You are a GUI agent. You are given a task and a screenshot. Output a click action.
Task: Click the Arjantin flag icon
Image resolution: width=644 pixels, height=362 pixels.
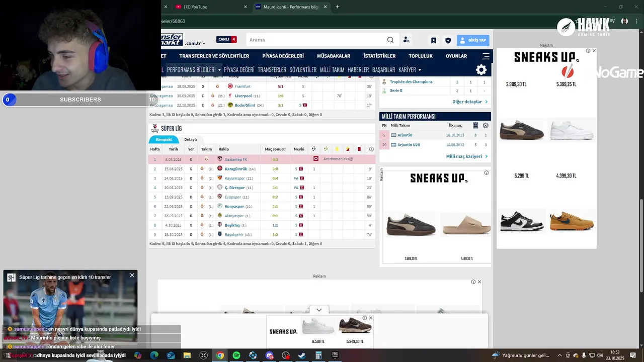(393, 135)
